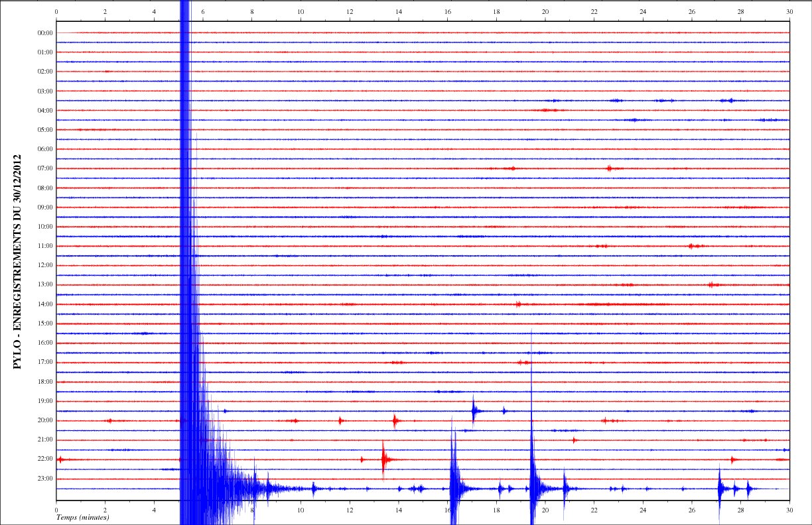Image resolution: width=812 pixels, height=525 pixels.
Task: Select the 16 tick on top axis
Action: pyautogui.click(x=448, y=11)
